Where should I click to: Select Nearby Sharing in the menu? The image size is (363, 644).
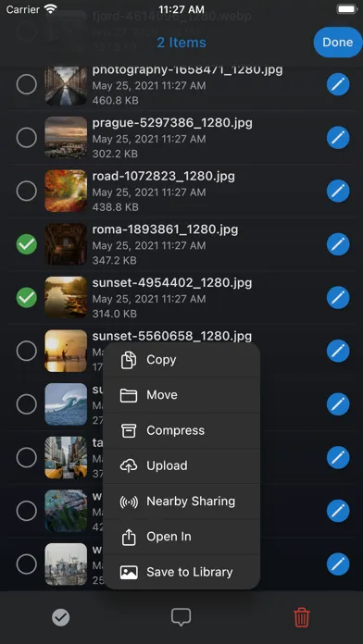coord(181,502)
